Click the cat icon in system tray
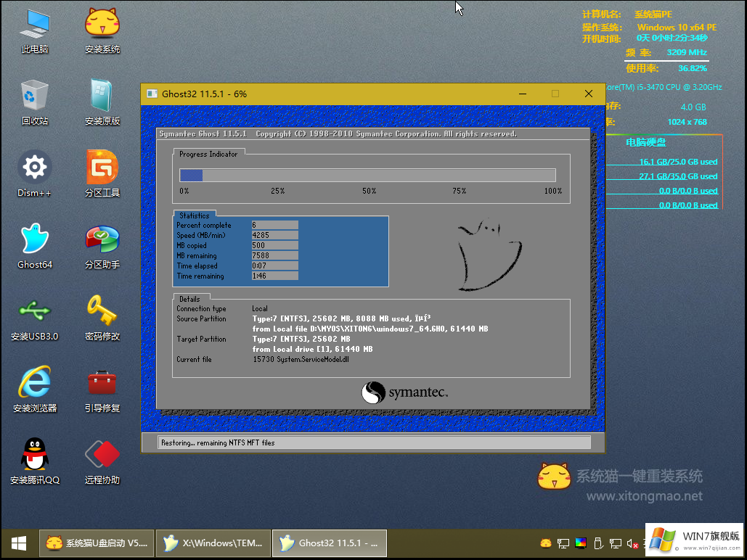 [x=546, y=543]
